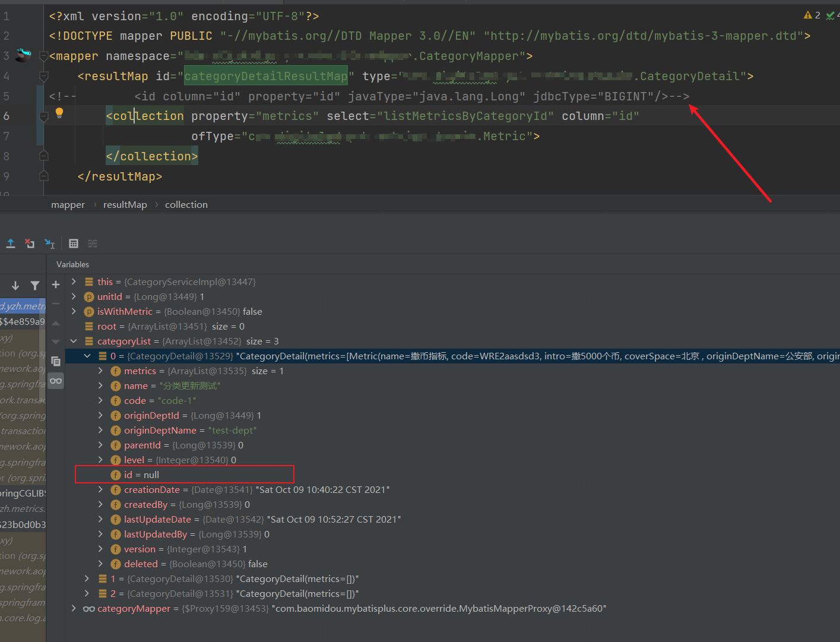The width and height of the screenshot is (840, 642).
Task: Collapse the categoryList variable node
Action: pyautogui.click(x=74, y=341)
